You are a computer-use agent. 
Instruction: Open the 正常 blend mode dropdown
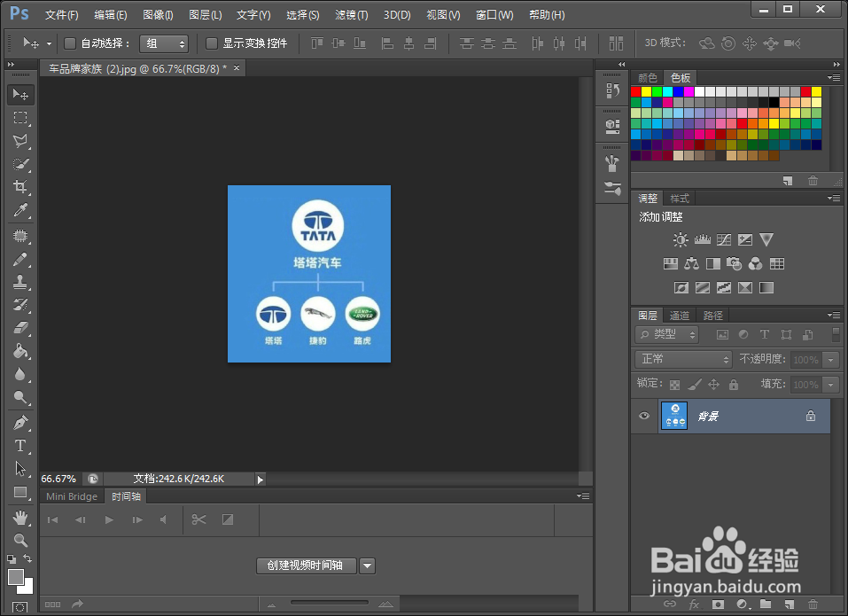click(x=683, y=359)
